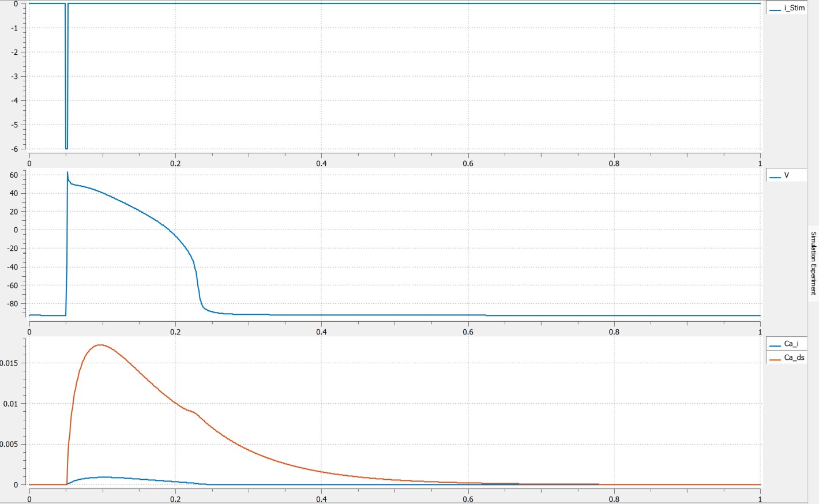Click the 0.015 y-axis label in calcium plot
Image resolution: width=819 pixels, height=504 pixels.
coord(9,363)
